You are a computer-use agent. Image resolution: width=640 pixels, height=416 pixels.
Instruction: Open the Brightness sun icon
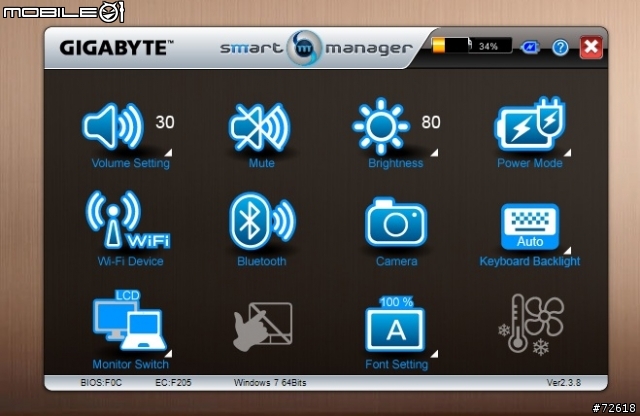(380, 126)
